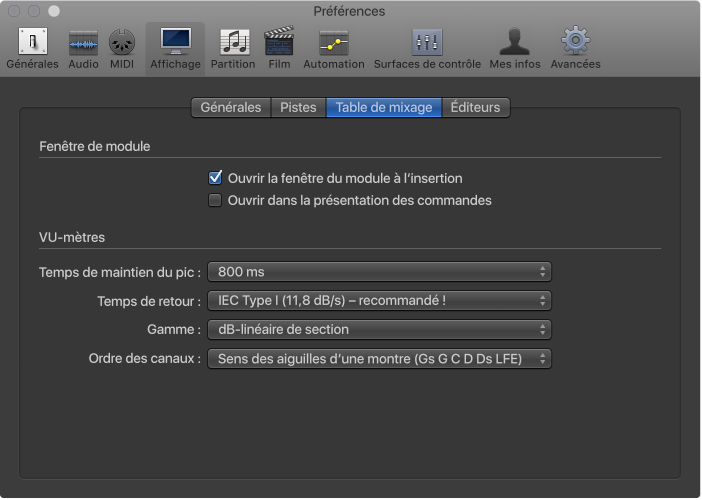Click the Fenêtre de module heading
This screenshot has height=500, width=702.
click(94, 146)
